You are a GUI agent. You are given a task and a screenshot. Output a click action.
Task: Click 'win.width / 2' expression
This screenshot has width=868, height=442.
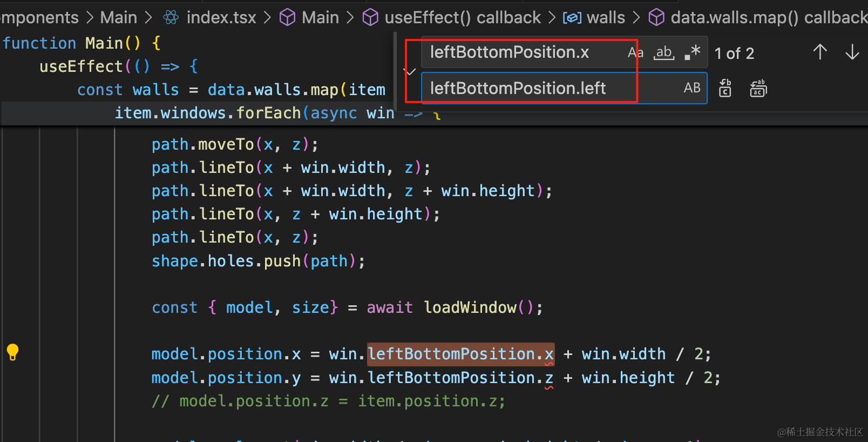coord(642,354)
